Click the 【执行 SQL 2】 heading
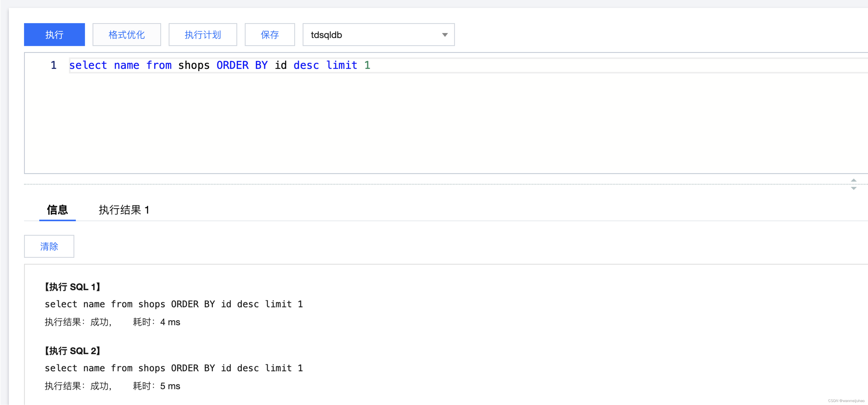The height and width of the screenshot is (405, 868). pos(72,351)
